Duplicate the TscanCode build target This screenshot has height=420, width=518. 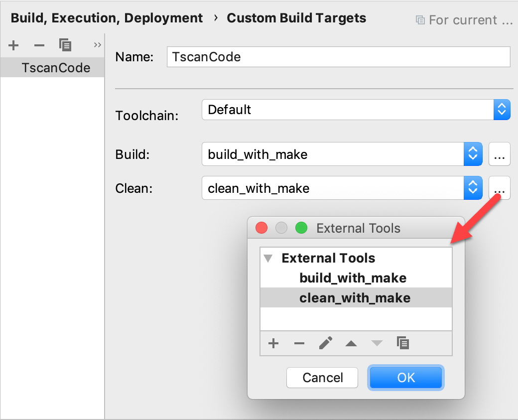65,45
